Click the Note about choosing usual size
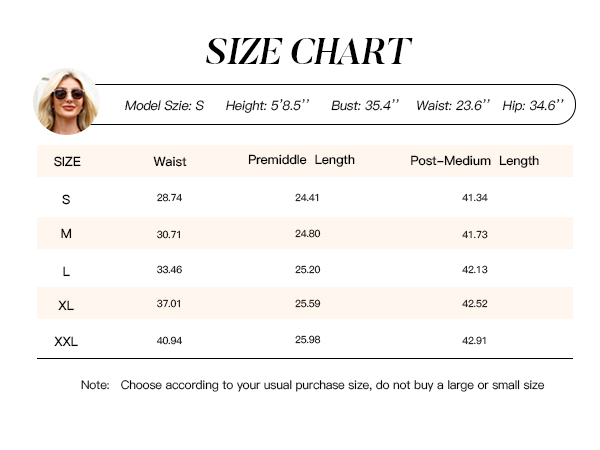 [312, 385]
